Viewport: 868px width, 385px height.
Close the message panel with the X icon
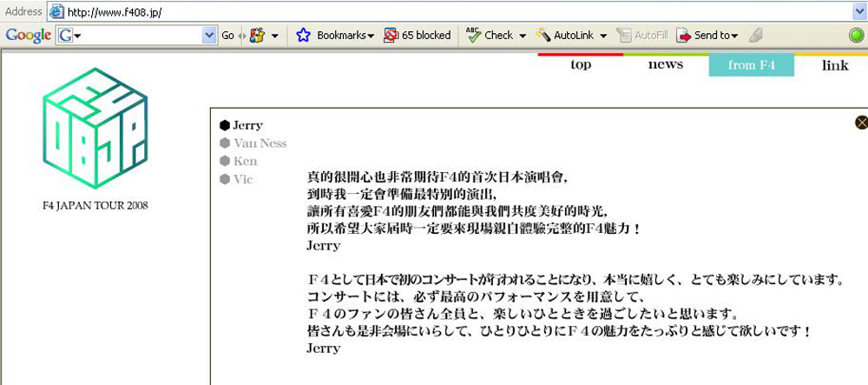(861, 123)
